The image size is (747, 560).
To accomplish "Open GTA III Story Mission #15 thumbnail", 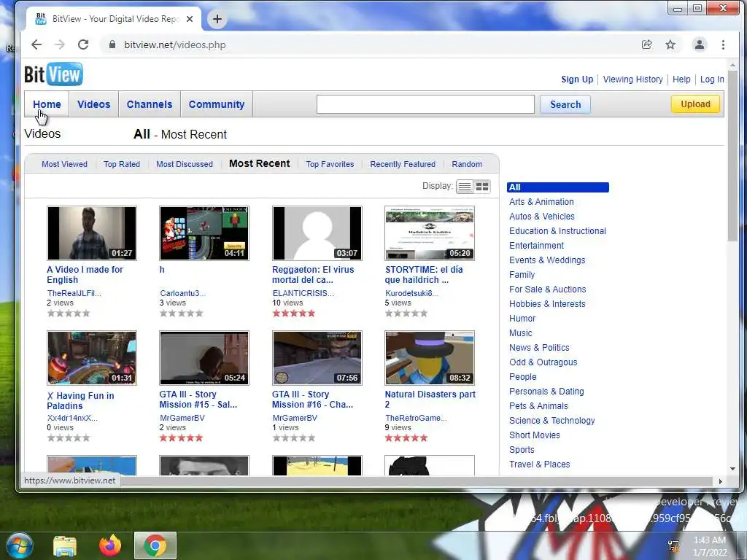I will point(204,358).
